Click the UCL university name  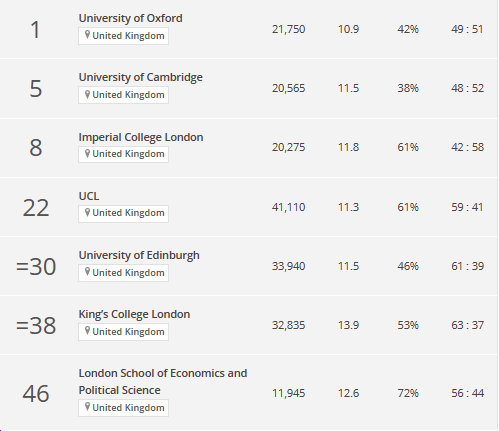point(89,196)
